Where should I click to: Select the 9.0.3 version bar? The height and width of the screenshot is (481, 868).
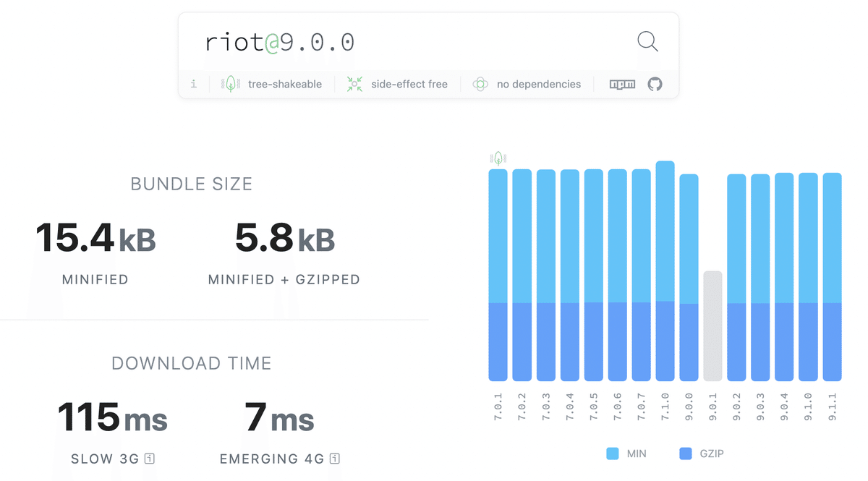point(761,278)
